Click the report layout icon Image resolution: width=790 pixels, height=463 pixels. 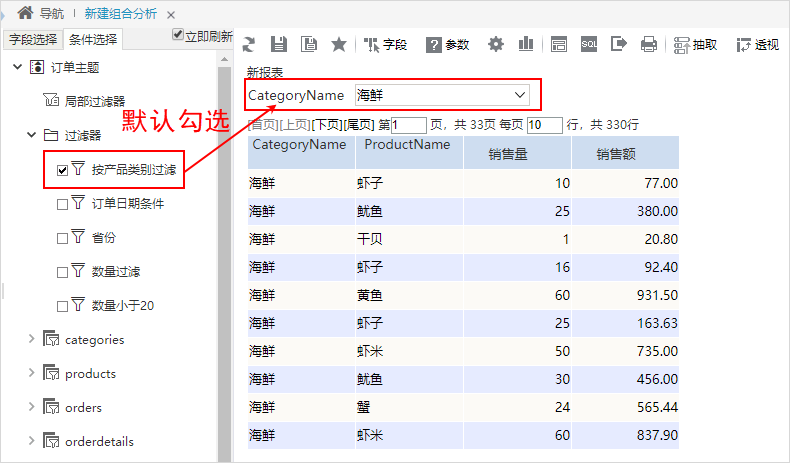click(559, 44)
